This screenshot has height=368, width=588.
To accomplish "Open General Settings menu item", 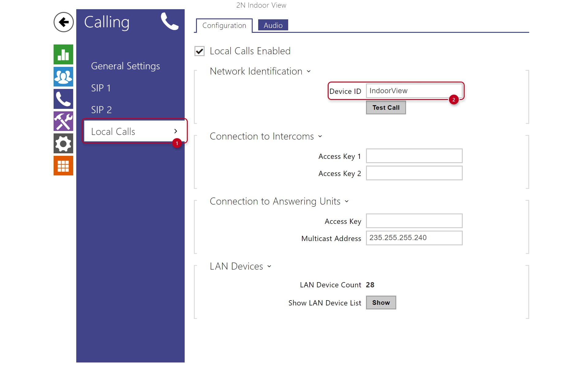I will [x=126, y=66].
